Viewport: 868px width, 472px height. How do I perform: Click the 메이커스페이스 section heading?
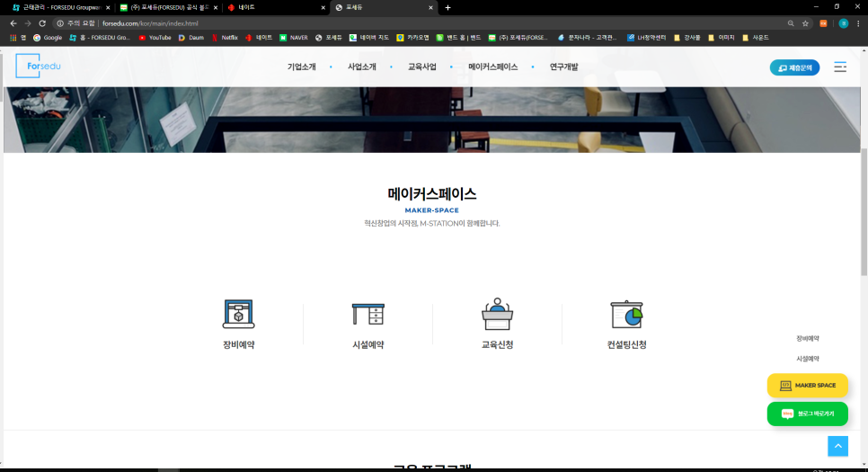pyautogui.click(x=432, y=193)
